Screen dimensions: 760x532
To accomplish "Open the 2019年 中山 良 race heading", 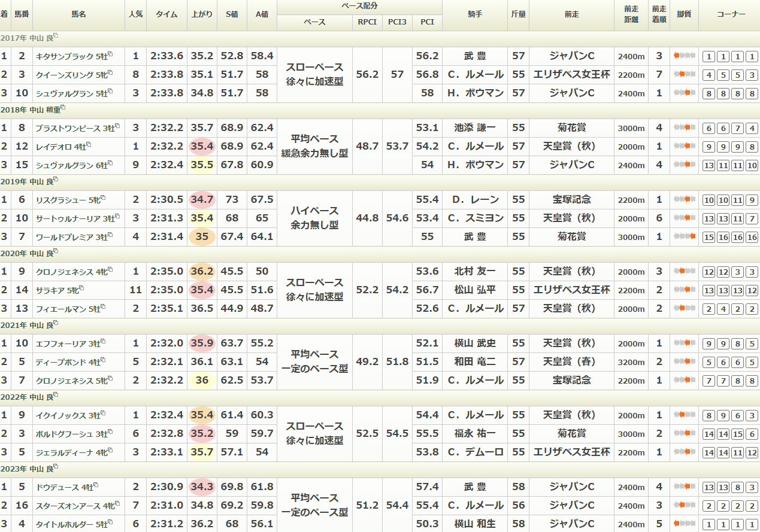I will pyautogui.click(x=26, y=181).
